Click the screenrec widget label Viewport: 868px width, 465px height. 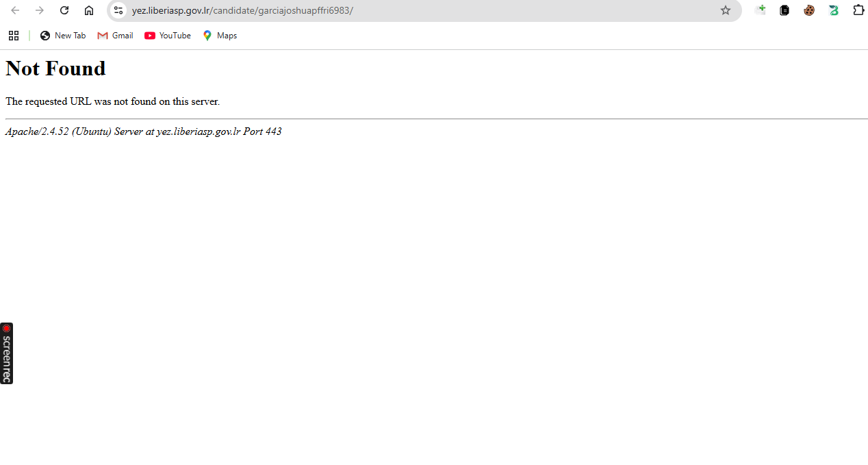click(x=7, y=357)
